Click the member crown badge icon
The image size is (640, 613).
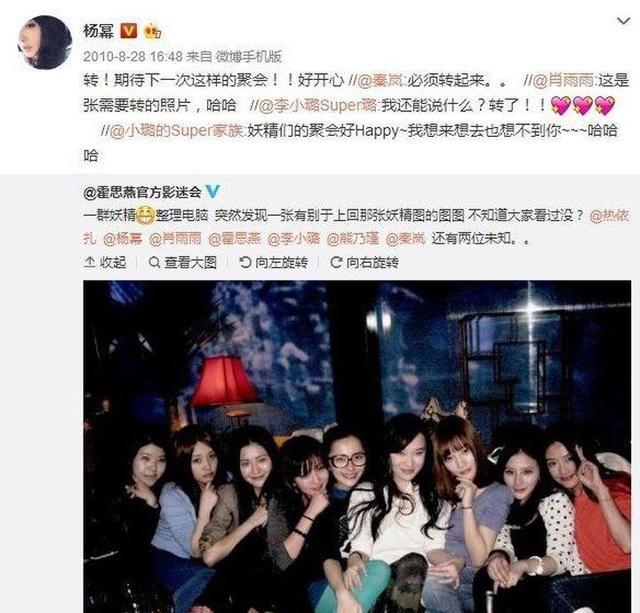153,31
